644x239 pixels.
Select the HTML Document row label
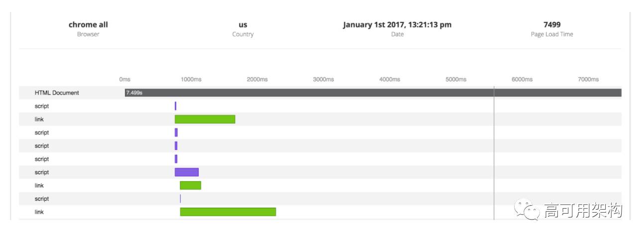57,93
